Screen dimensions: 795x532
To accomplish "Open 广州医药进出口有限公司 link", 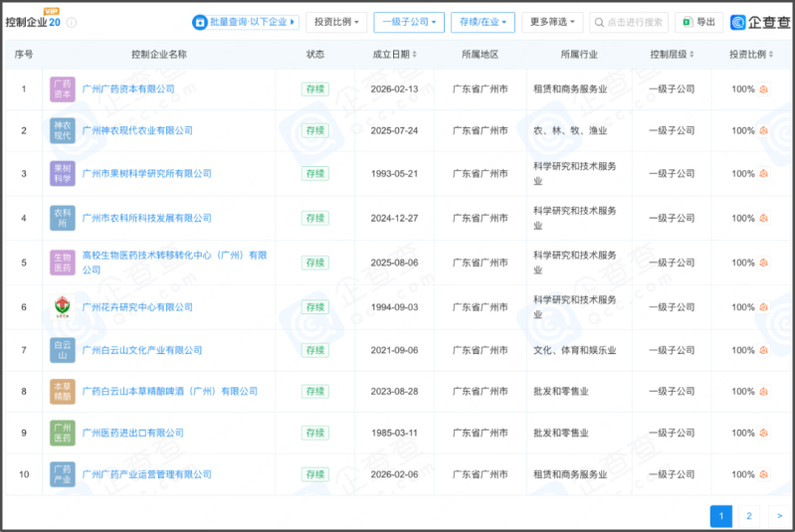I will pyautogui.click(x=133, y=434).
